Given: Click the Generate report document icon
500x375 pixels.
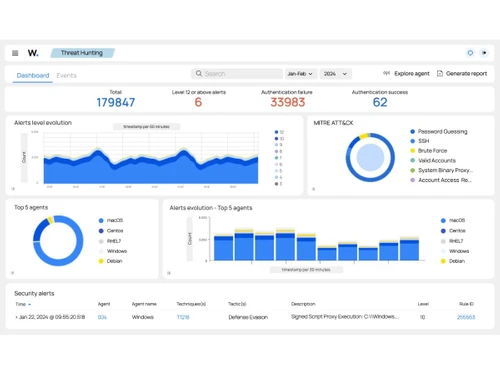Looking at the screenshot, I should [440, 73].
